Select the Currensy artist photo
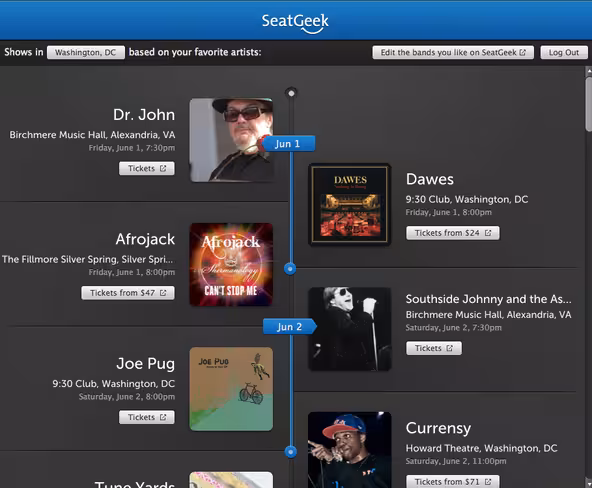This screenshot has width=592, height=488. pyautogui.click(x=350, y=450)
